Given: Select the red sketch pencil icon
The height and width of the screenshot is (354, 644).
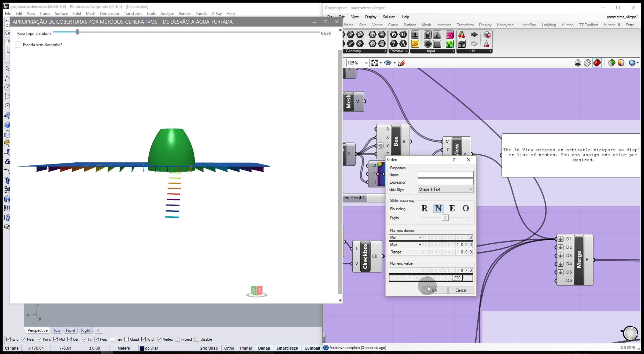Looking at the screenshot, I should (x=401, y=63).
